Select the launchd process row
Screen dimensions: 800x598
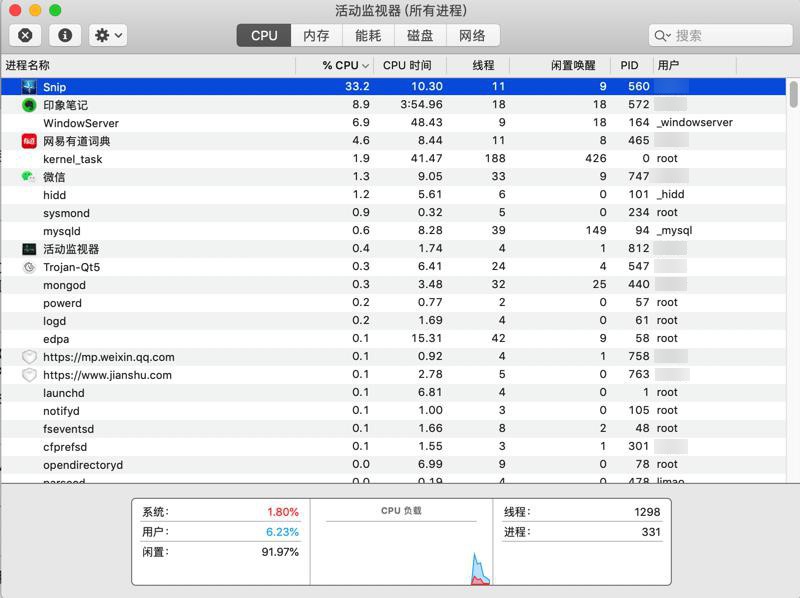[393, 392]
